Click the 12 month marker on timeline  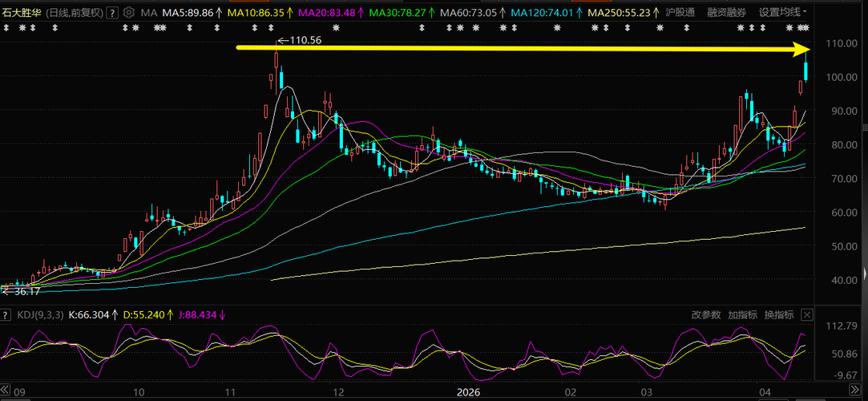[x=338, y=392]
